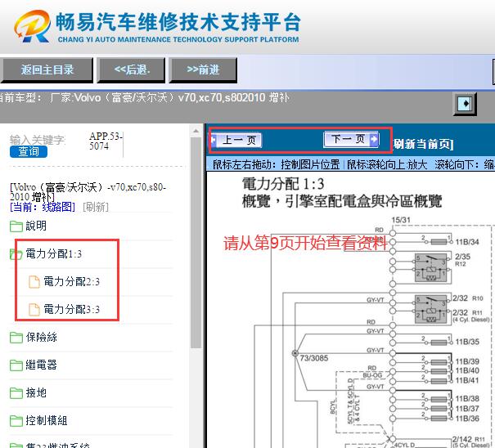This screenshot has height=448, width=495.
Task: Click the 73/3085 junction label
Action: tap(314, 358)
